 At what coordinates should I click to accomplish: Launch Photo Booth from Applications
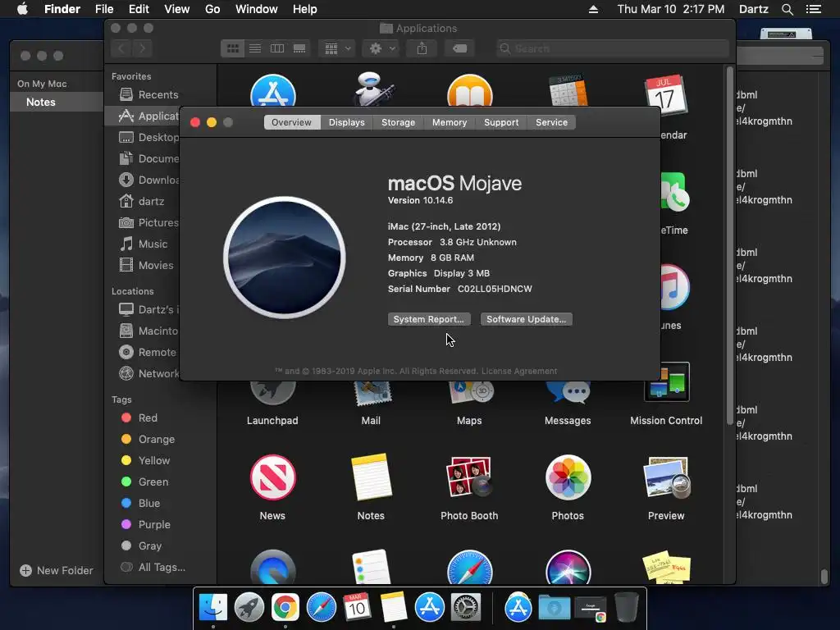[469, 477]
